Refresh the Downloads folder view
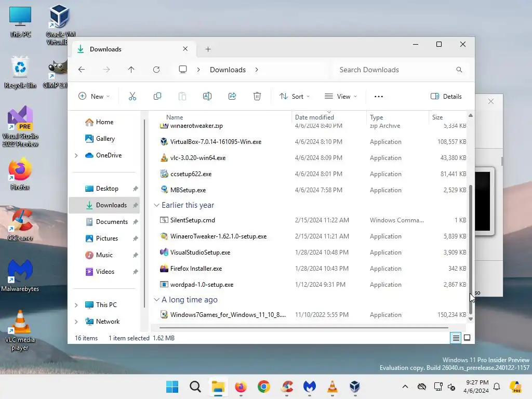Image resolution: width=532 pixels, height=399 pixels. click(x=156, y=70)
